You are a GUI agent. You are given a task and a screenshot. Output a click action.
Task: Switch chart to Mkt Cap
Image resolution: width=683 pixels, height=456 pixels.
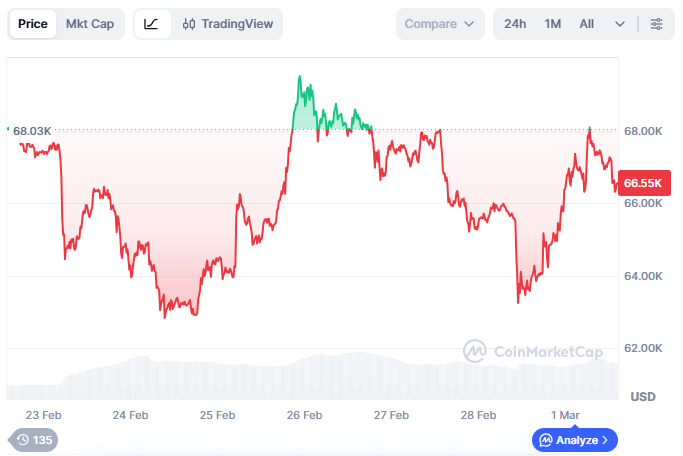tap(89, 24)
